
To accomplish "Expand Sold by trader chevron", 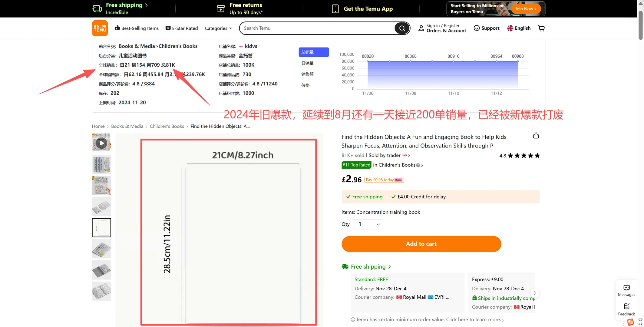I will [x=409, y=155].
